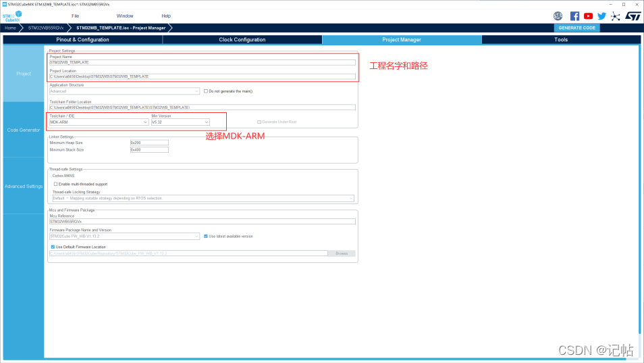
Task: Toggle Use Default Firmware Location checkbox
Action: pyautogui.click(x=53, y=247)
